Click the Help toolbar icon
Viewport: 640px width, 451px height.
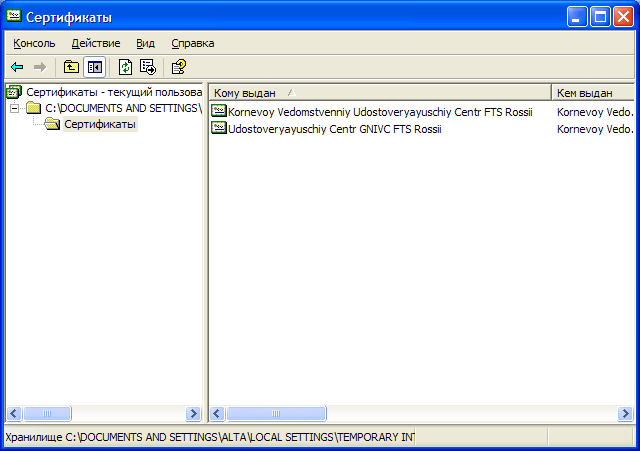tap(178, 67)
